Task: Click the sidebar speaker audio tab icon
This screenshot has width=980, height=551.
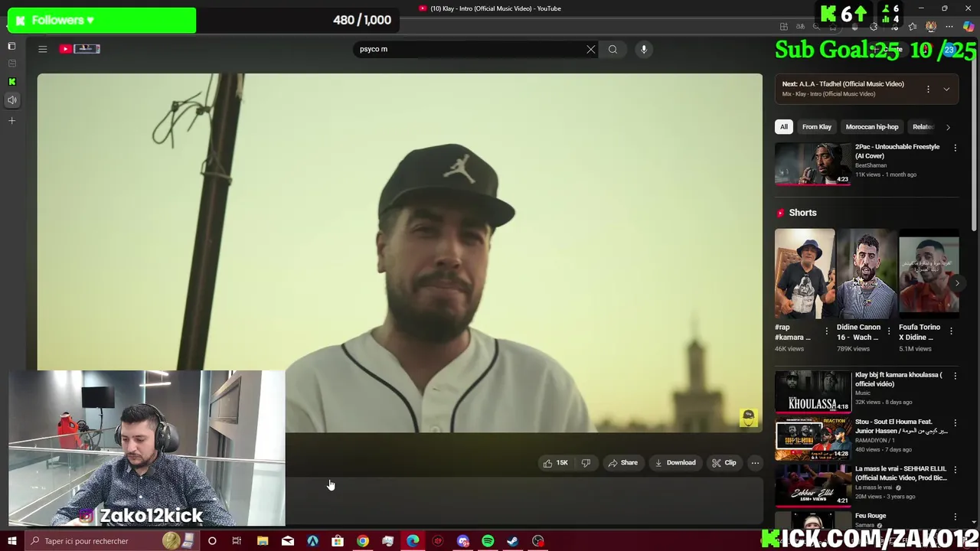Action: click(11, 100)
